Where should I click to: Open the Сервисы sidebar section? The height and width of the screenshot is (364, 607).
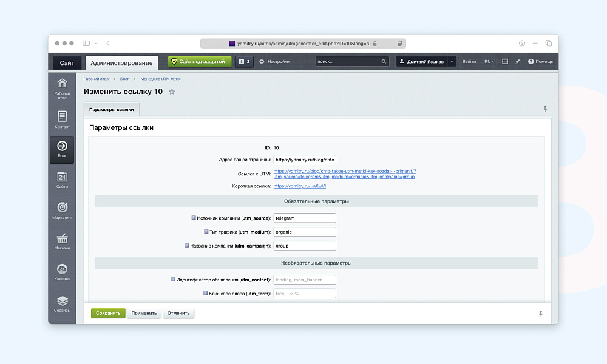62,304
